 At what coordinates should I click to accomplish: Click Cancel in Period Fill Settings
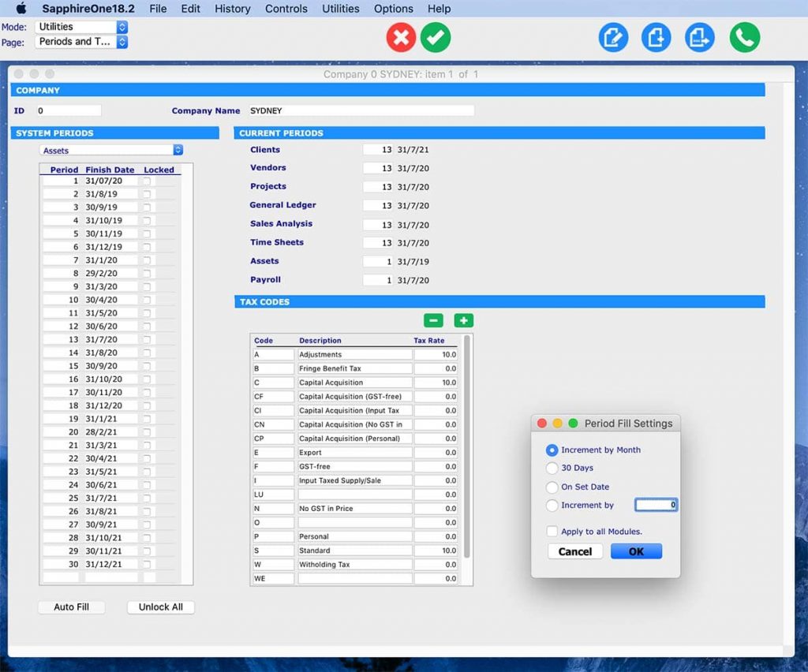click(x=575, y=551)
